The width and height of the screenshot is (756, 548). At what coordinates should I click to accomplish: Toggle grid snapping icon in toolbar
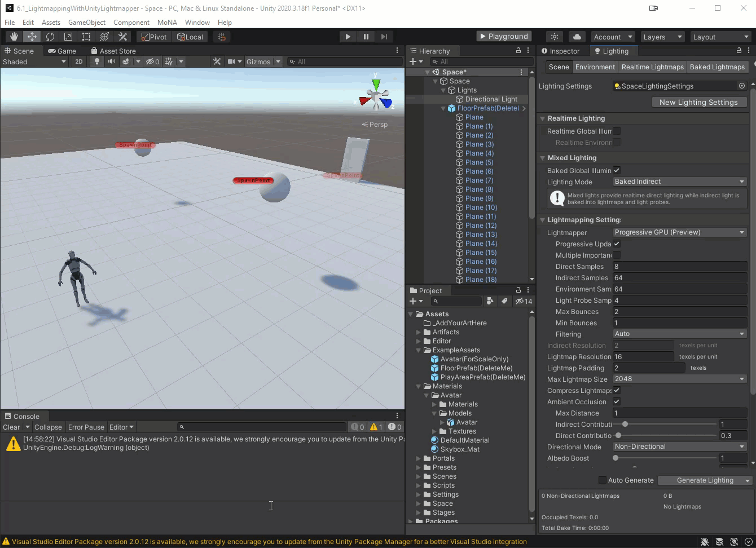pos(222,37)
